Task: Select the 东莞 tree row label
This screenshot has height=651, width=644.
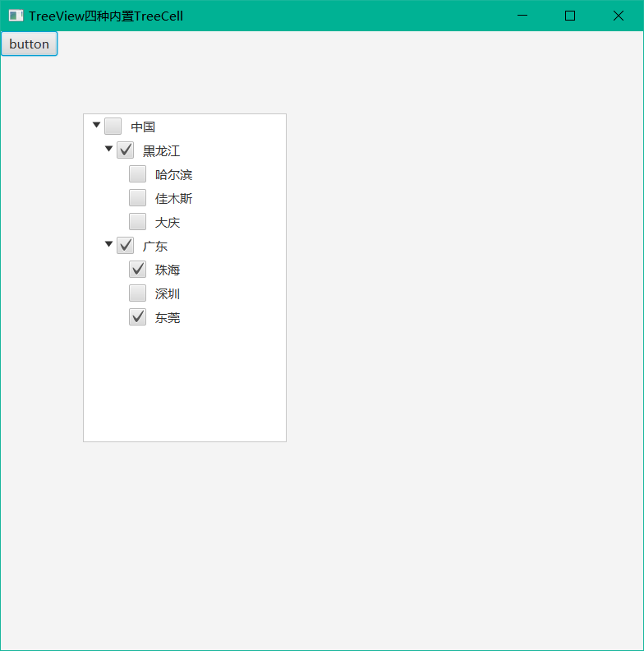Action: click(168, 318)
